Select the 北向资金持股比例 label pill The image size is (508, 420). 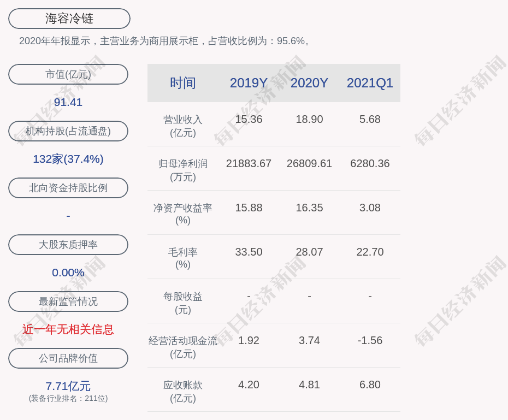click(x=68, y=188)
